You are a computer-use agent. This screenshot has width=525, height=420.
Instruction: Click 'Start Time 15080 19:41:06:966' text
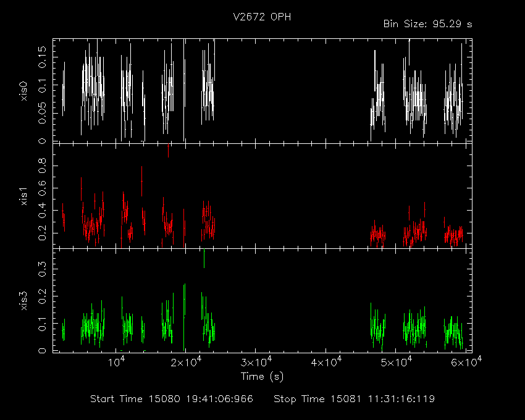[172, 399]
